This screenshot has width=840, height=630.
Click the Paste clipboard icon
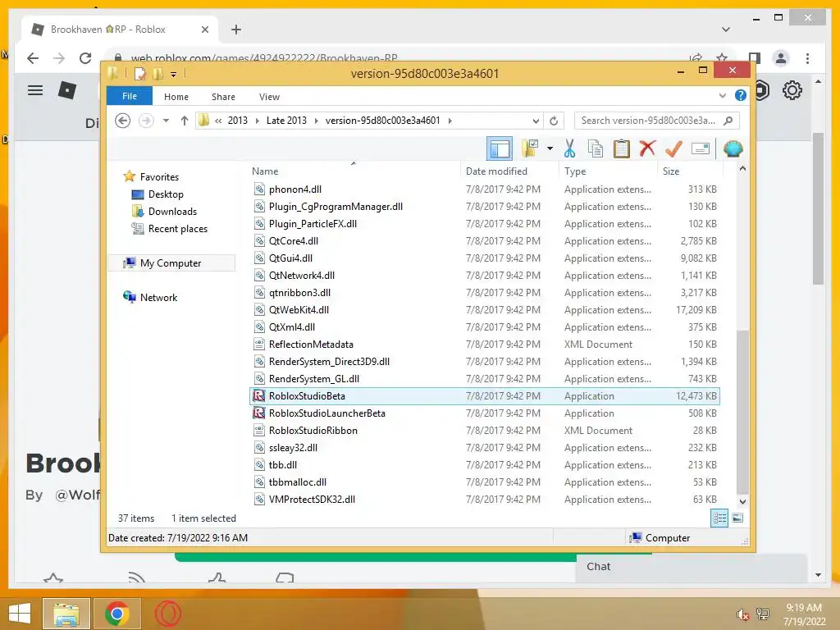click(x=622, y=148)
